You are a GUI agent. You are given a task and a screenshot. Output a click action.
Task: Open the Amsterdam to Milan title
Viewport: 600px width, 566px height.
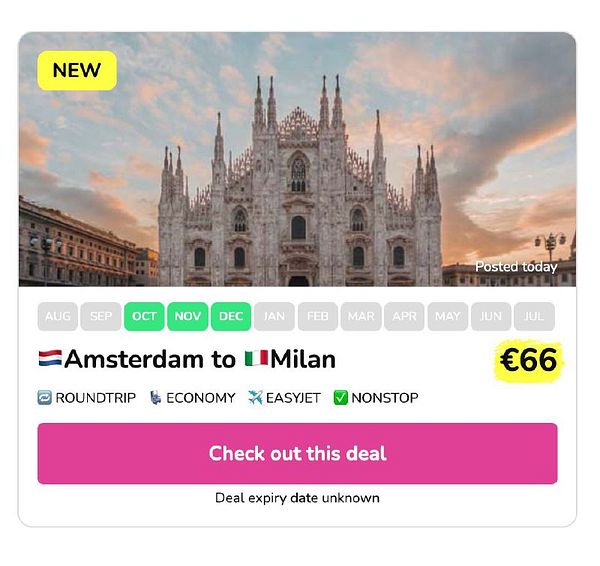187,359
